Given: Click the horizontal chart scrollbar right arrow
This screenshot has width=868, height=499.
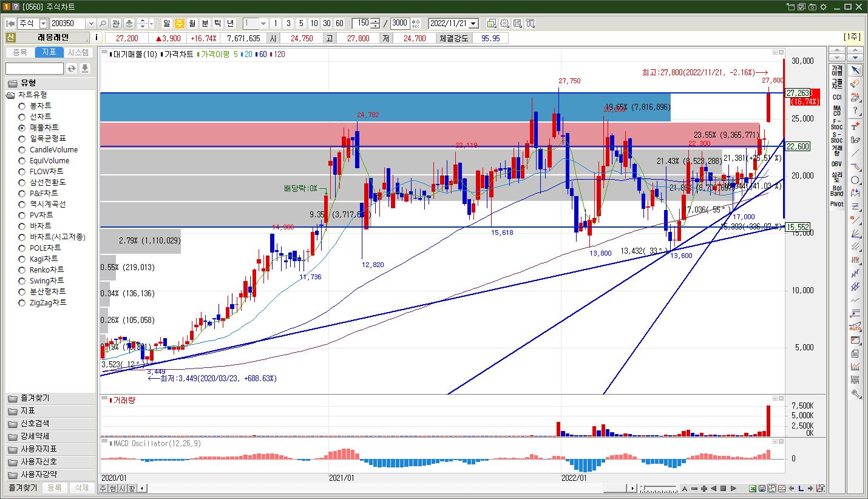Looking at the screenshot, I should pyautogui.click(x=632, y=488).
